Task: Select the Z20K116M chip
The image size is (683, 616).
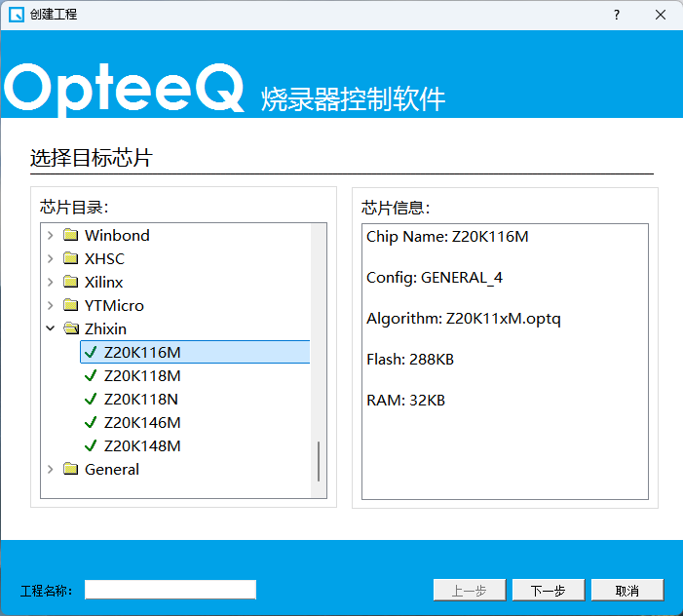Action: click(x=195, y=352)
